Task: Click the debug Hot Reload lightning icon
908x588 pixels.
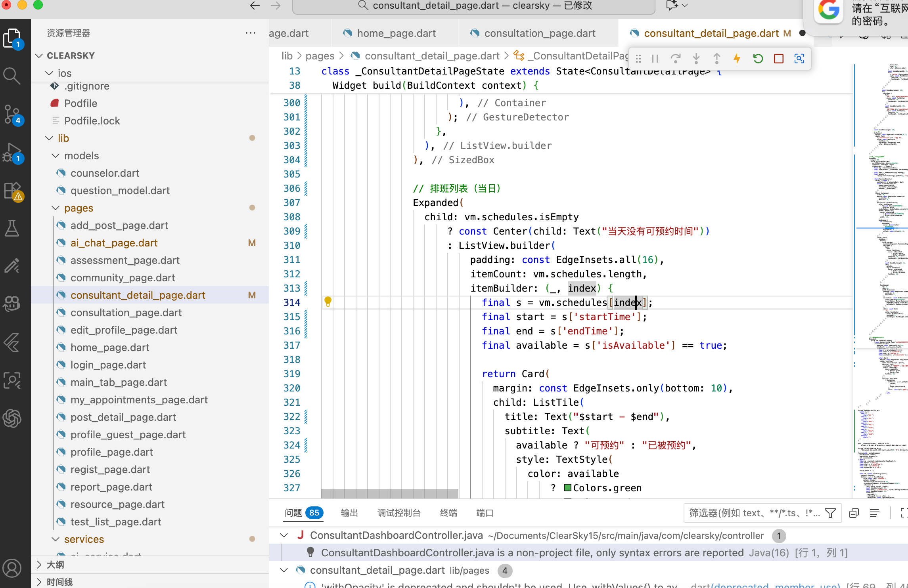Action: [x=737, y=59]
